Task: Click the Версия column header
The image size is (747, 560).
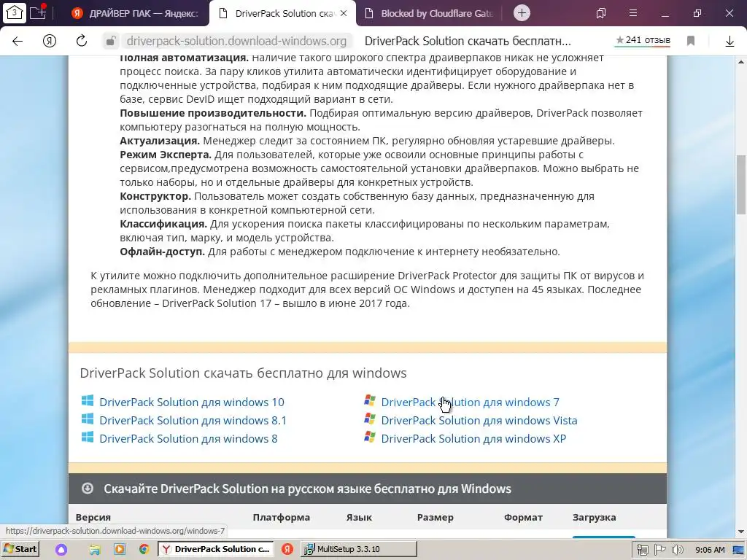Action: click(x=93, y=517)
